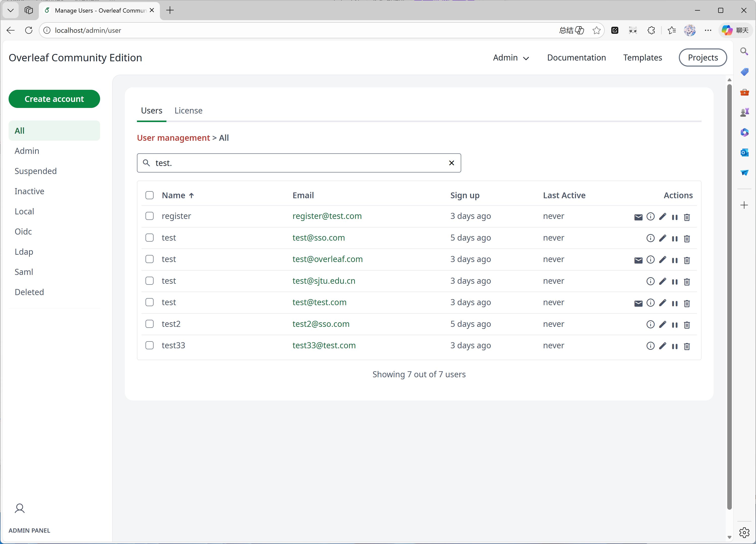Tick the checkbox for the register user
This screenshot has width=756, height=544.
point(149,216)
